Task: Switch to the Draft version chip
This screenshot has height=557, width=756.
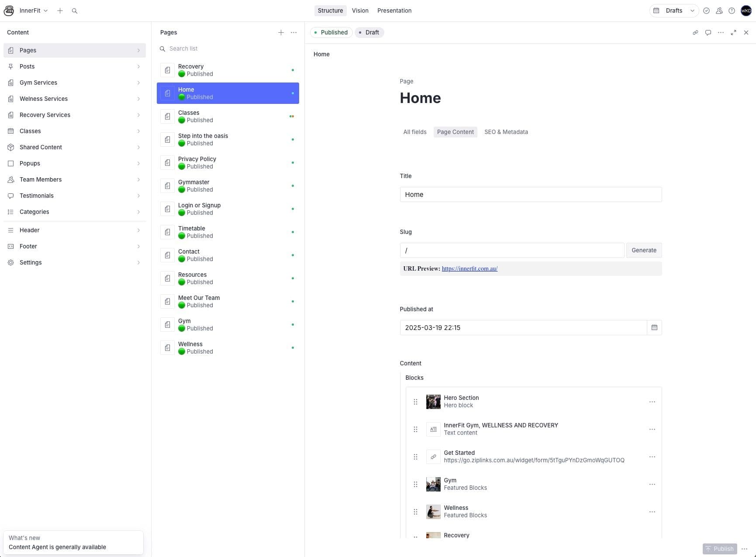Action: click(369, 32)
